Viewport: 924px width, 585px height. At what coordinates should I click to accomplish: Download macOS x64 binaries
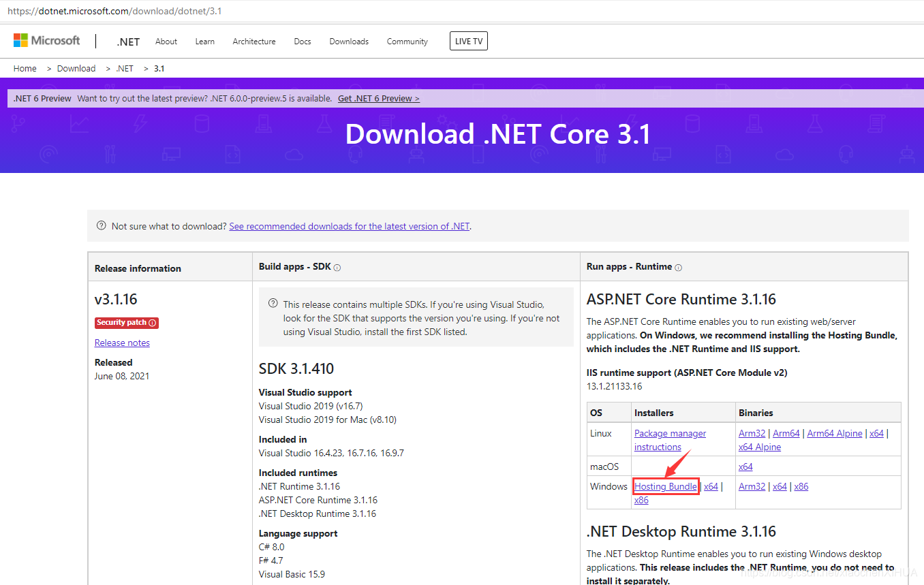click(x=745, y=467)
